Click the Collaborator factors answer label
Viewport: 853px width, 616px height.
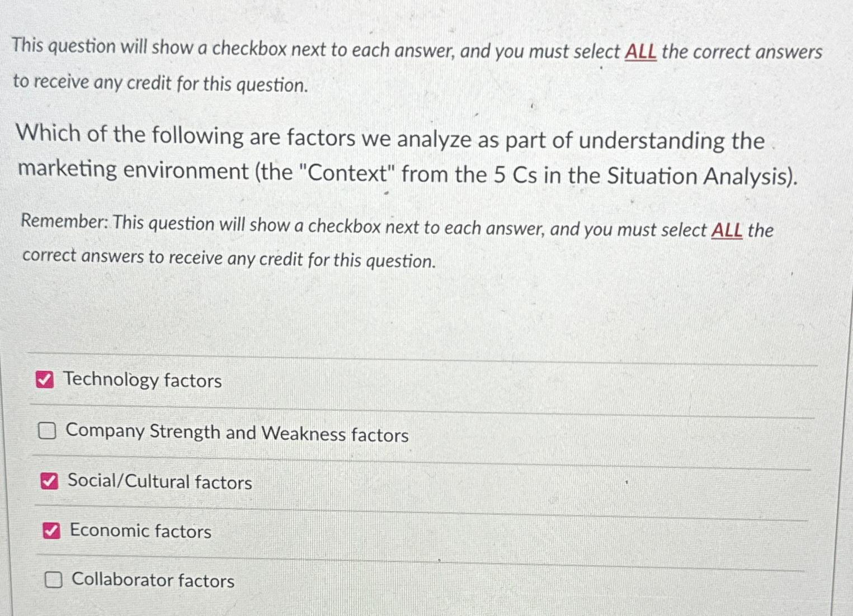click(x=152, y=581)
